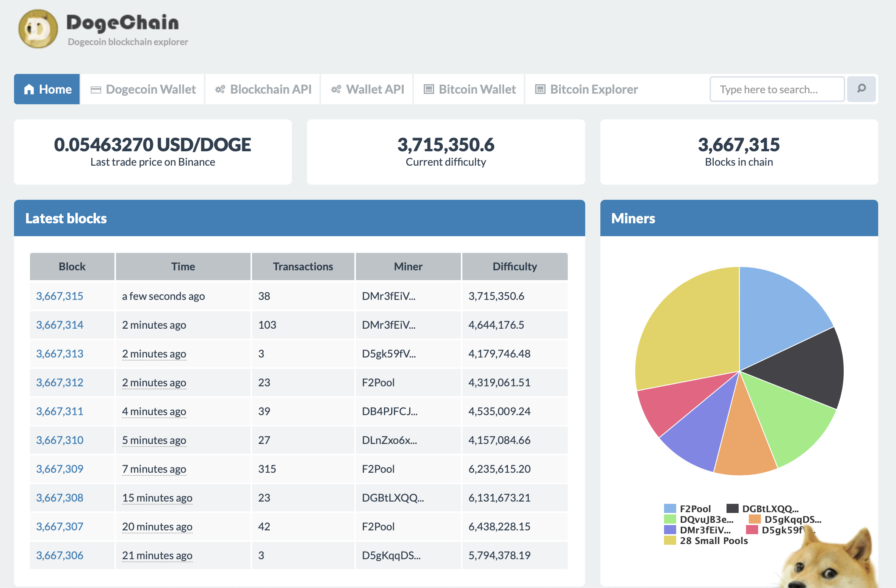Click the Blockchain API gears icon

coord(220,89)
